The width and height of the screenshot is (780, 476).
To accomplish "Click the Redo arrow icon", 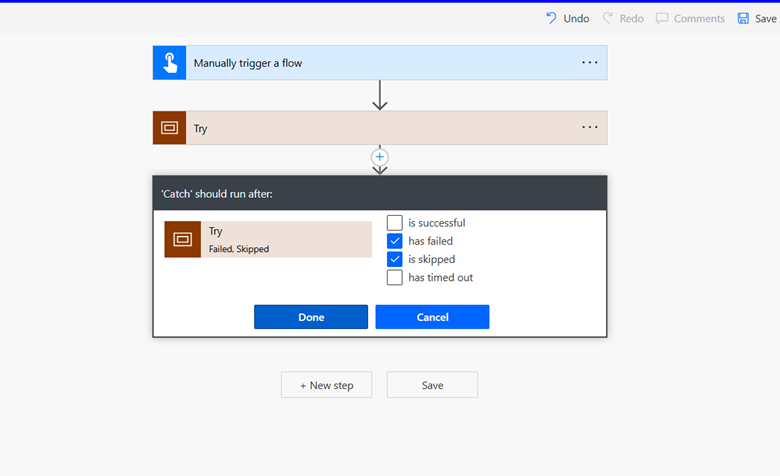I will 608,18.
